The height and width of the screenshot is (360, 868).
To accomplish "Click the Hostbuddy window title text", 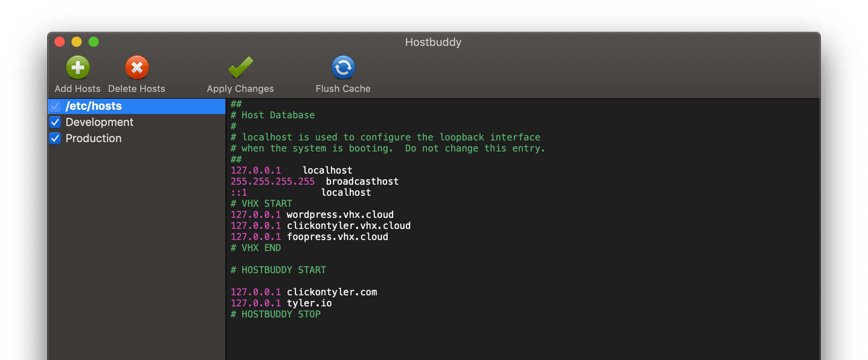I will point(433,42).
